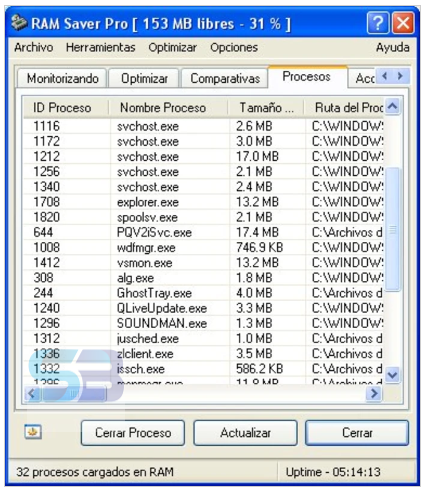This screenshot has width=424, height=493.
Task: Select the PQV2iSvc.exe process
Action: coord(203,232)
